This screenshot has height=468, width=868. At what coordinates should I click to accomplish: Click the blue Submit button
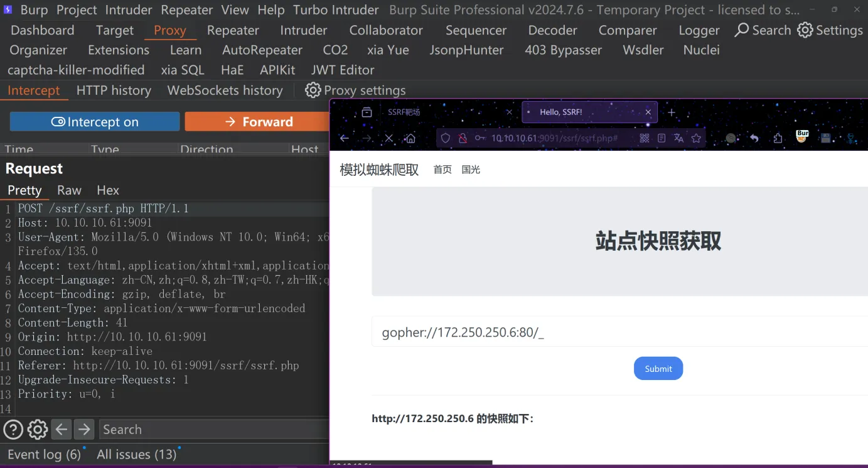pos(658,369)
